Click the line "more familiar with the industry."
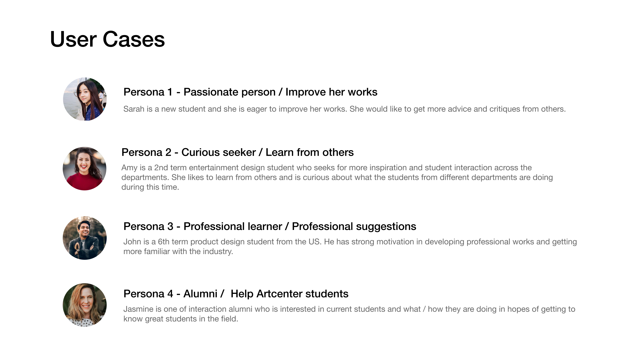Image resolution: width=644 pixels, height=362 pixels. (178, 251)
